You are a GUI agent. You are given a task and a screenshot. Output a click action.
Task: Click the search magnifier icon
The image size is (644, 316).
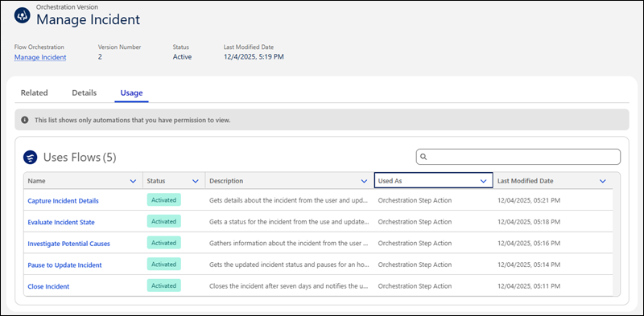pos(424,157)
